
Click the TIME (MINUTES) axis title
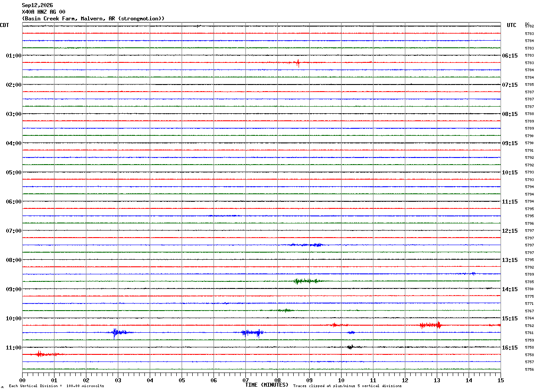[x=267, y=385]
